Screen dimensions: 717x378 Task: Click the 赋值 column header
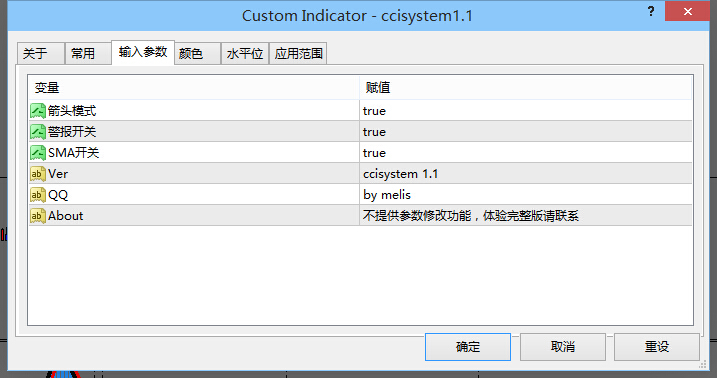(x=526, y=88)
